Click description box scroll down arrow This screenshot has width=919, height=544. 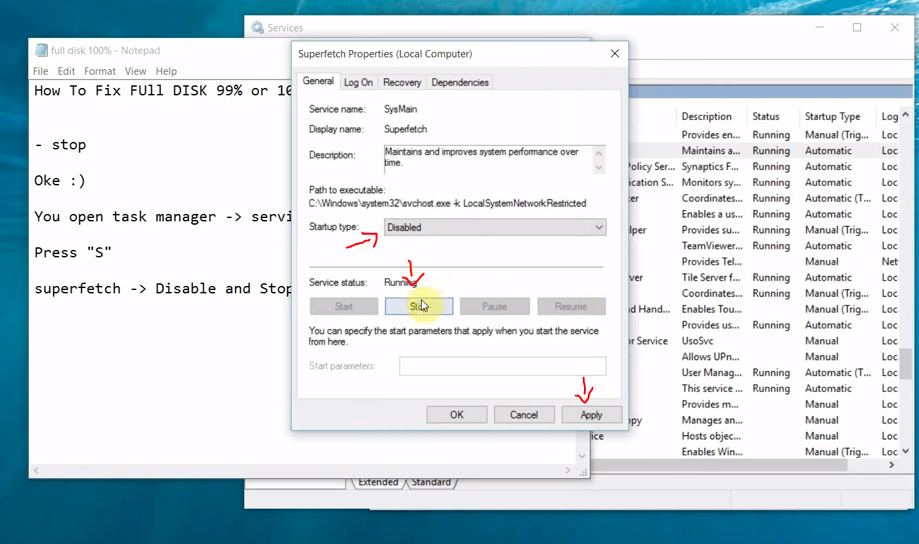(x=598, y=168)
